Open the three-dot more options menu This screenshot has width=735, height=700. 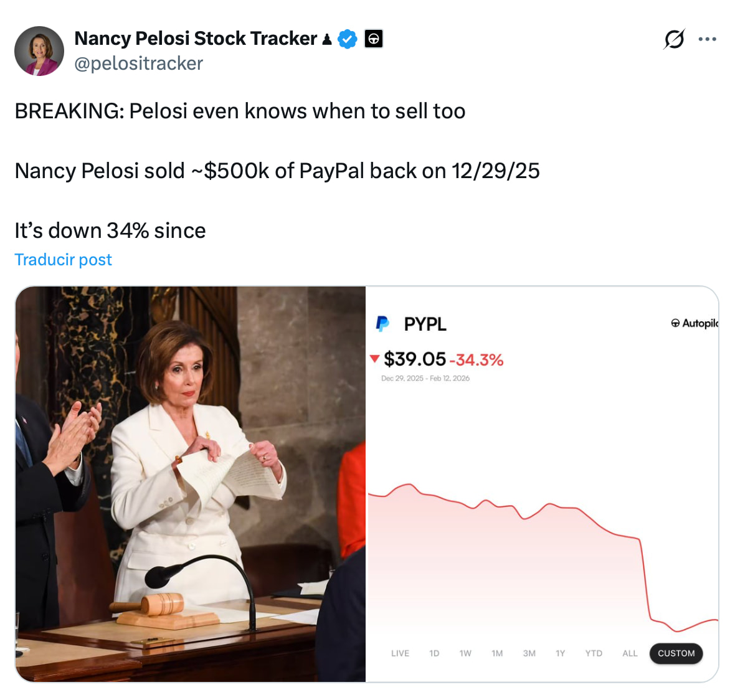[x=707, y=39]
